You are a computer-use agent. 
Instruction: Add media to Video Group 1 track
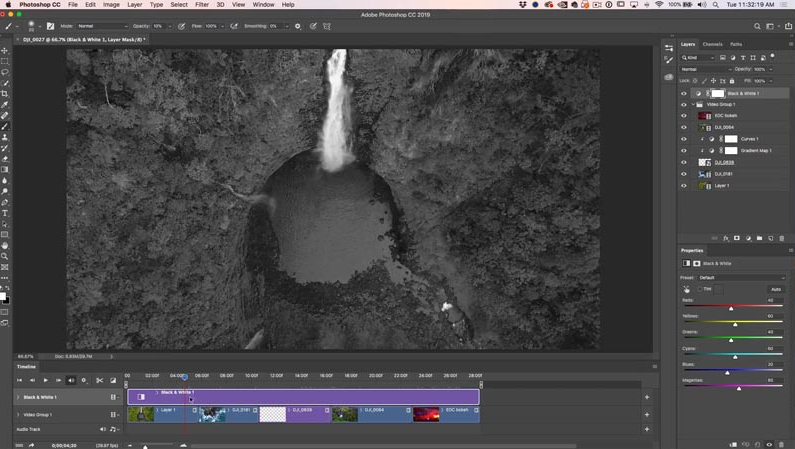[x=647, y=415]
